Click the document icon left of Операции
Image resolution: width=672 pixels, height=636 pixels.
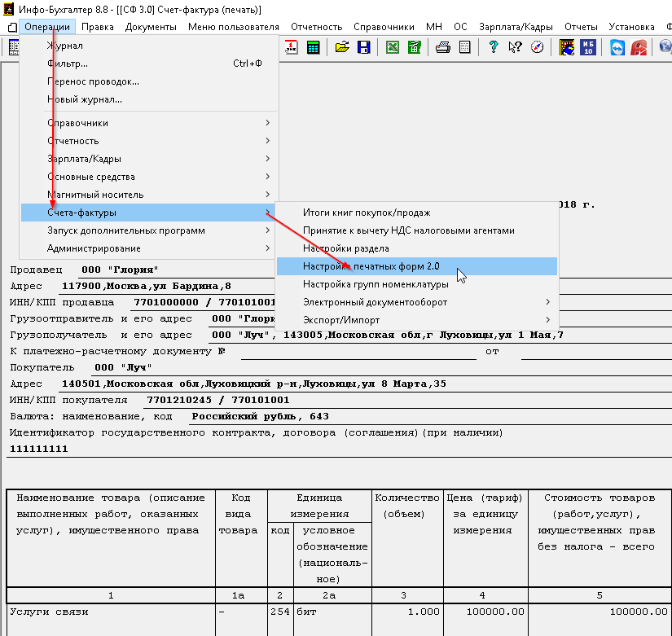click(x=12, y=27)
